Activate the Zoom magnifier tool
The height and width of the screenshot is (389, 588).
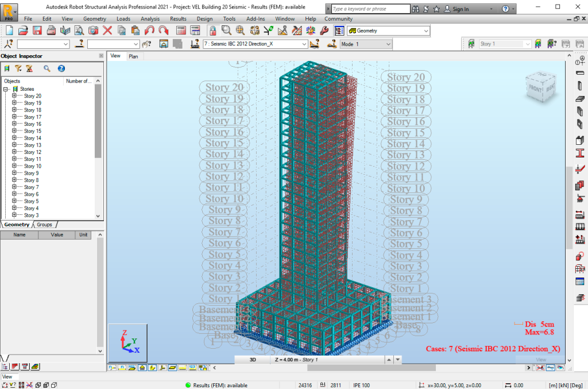point(225,30)
